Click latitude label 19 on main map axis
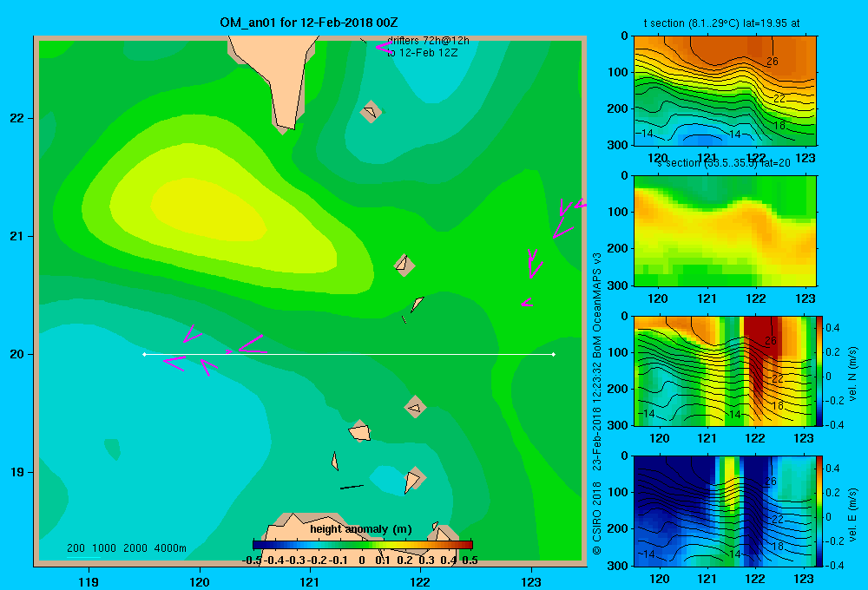The image size is (868, 590). pyautogui.click(x=17, y=472)
